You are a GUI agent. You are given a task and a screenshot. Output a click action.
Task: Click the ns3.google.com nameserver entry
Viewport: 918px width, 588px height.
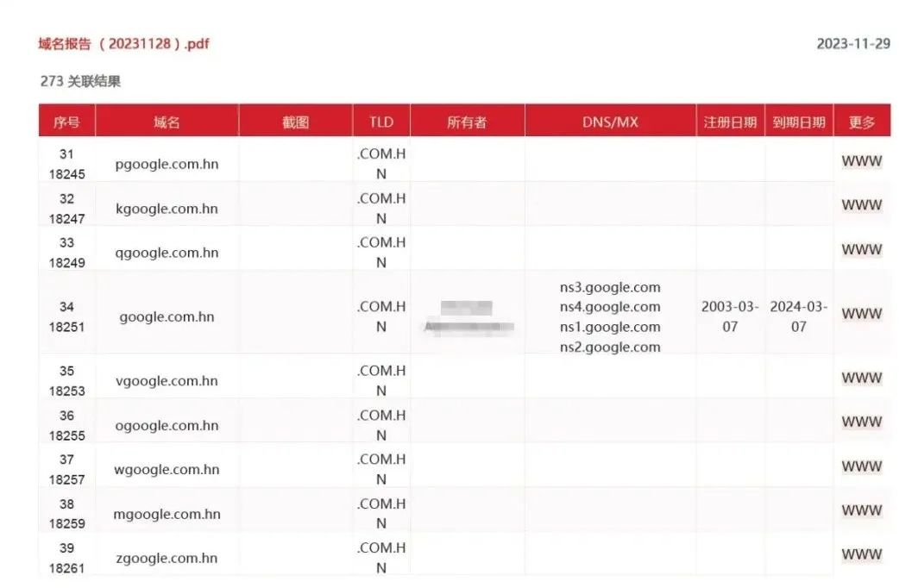coord(610,287)
